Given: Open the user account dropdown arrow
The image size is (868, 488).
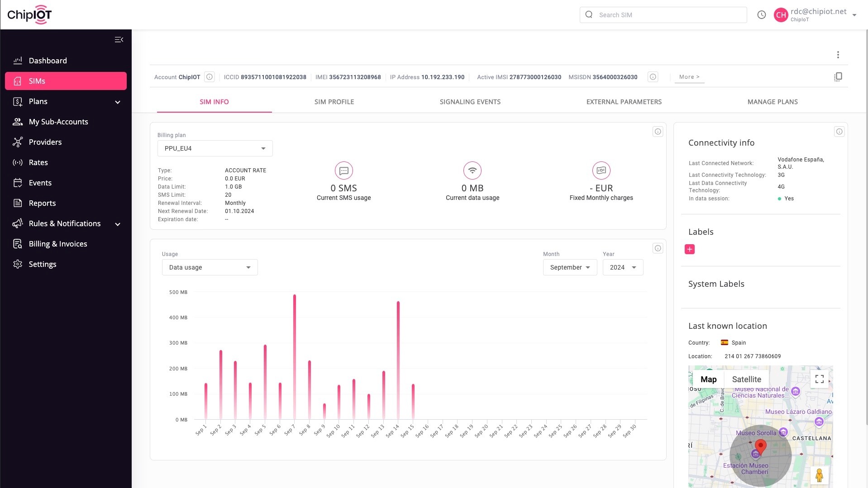Looking at the screenshot, I should (x=854, y=15).
